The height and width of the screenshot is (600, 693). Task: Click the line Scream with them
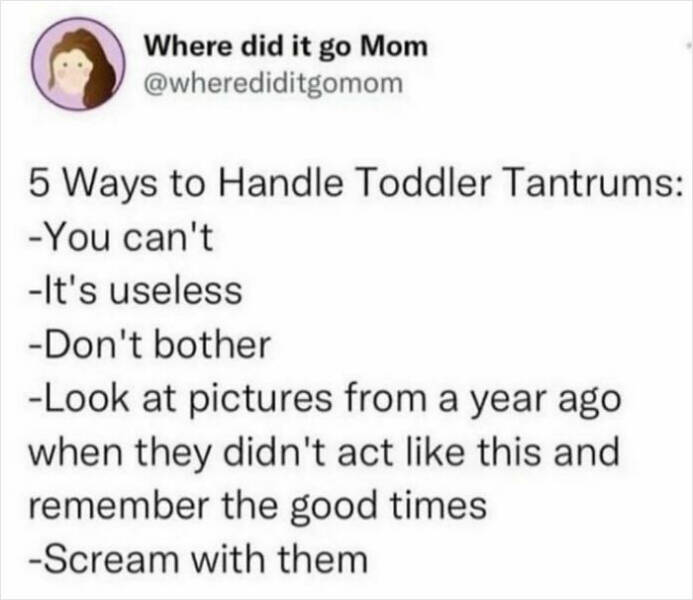pyautogui.click(x=198, y=558)
